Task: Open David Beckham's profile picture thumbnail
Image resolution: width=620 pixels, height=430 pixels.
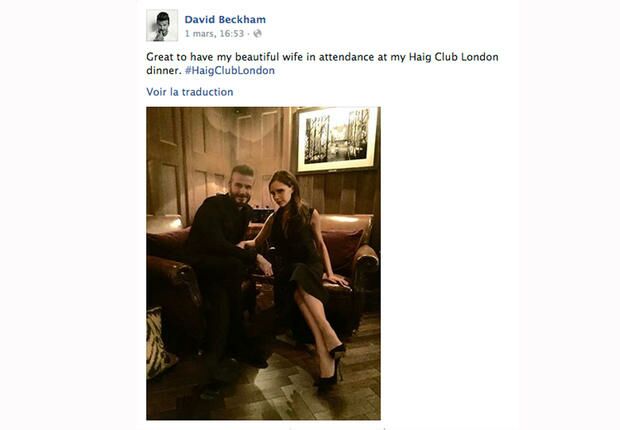Action: pos(162,25)
